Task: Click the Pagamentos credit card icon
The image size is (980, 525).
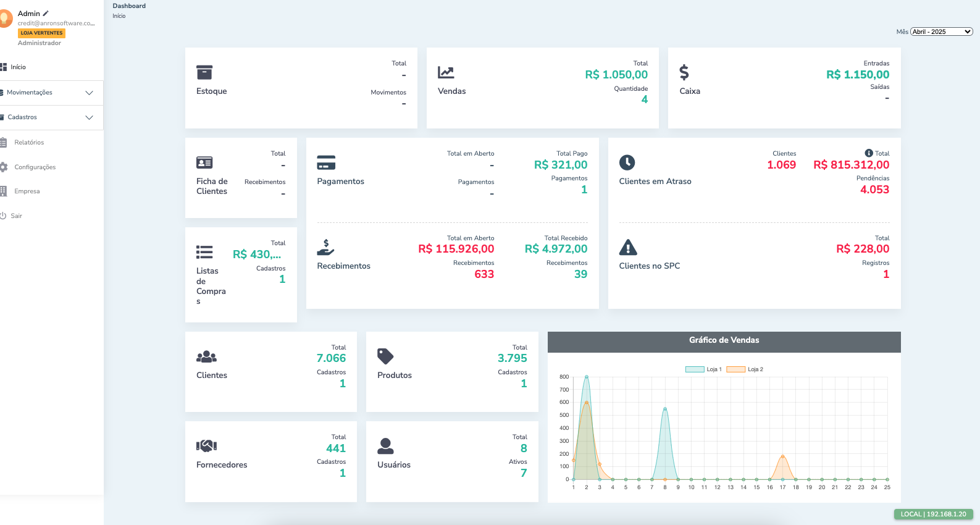Action: tap(326, 162)
